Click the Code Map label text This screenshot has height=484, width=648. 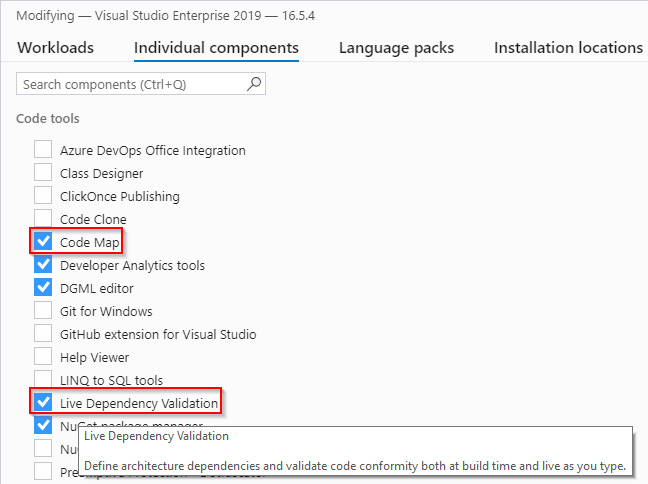[90, 243]
